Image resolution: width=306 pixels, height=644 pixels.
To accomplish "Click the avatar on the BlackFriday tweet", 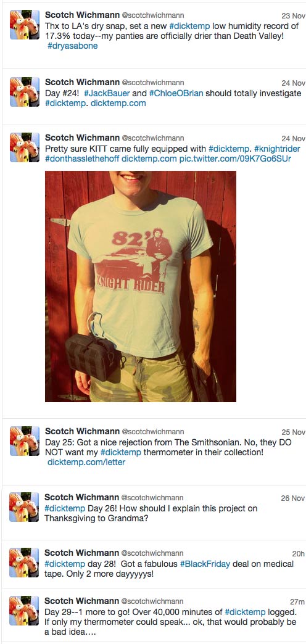I will (x=25, y=563).
